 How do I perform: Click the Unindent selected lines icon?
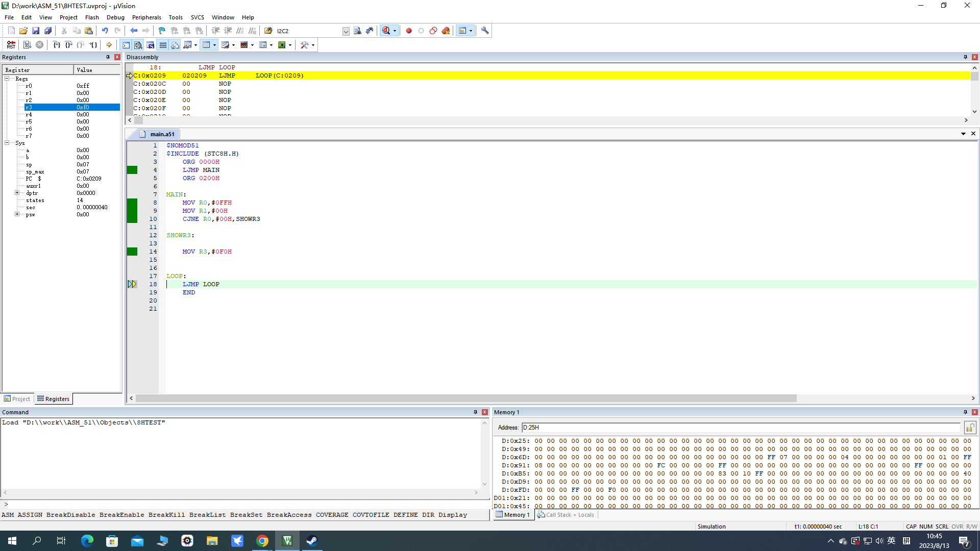(228, 31)
